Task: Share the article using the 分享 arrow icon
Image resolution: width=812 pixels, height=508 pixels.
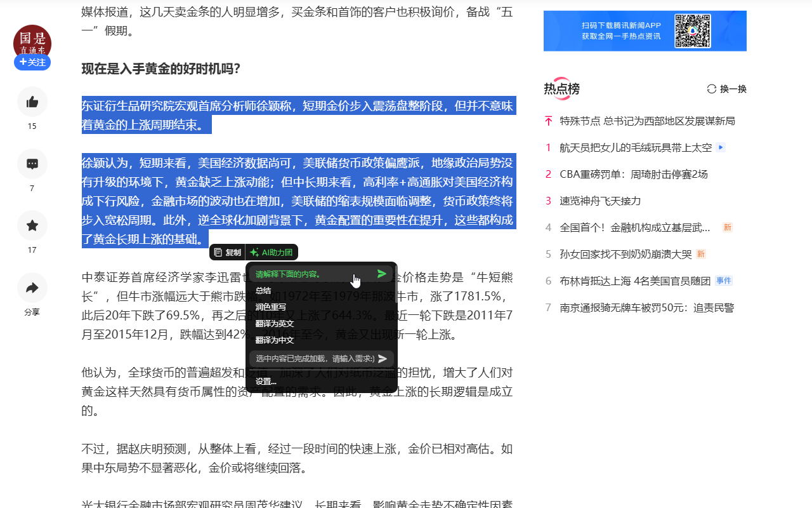Action: point(32,288)
